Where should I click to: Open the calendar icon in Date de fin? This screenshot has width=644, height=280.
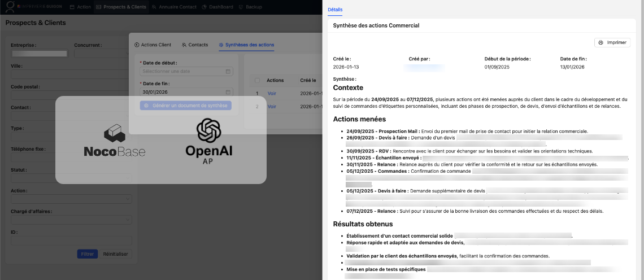[228, 93]
